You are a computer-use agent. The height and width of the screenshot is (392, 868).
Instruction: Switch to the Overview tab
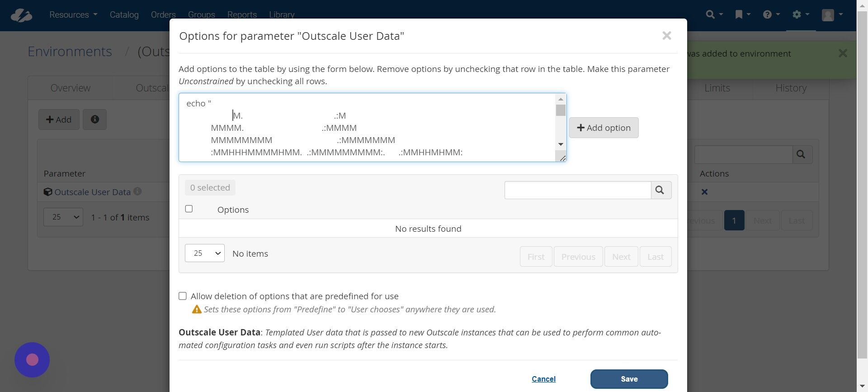click(71, 88)
